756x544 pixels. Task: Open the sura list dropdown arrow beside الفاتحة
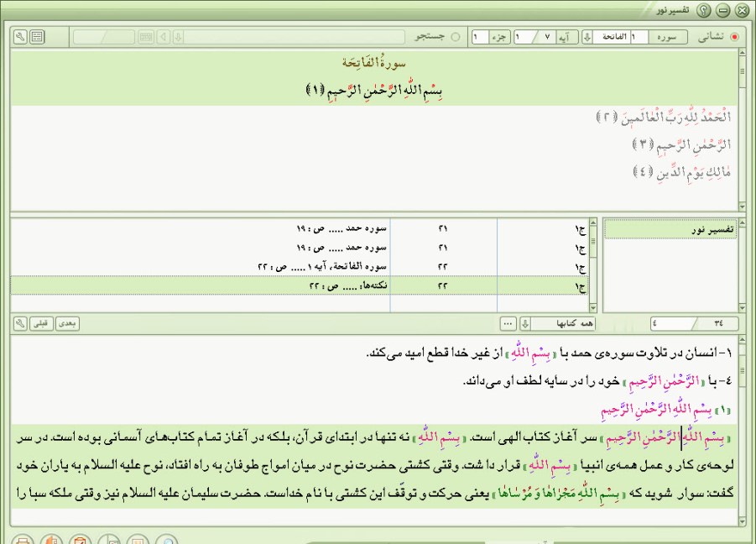point(587,37)
